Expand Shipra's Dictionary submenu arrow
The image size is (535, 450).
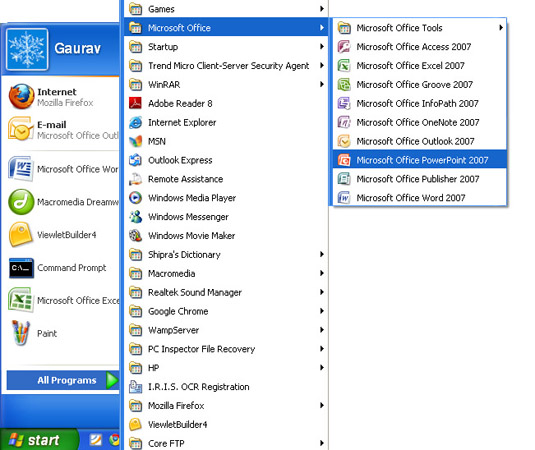(322, 254)
